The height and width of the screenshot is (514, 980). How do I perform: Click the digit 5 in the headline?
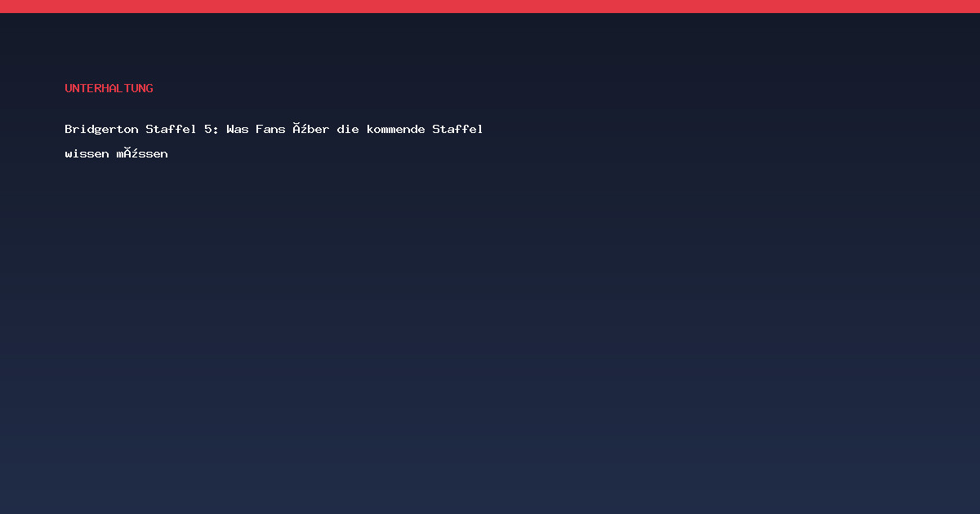[x=208, y=129]
